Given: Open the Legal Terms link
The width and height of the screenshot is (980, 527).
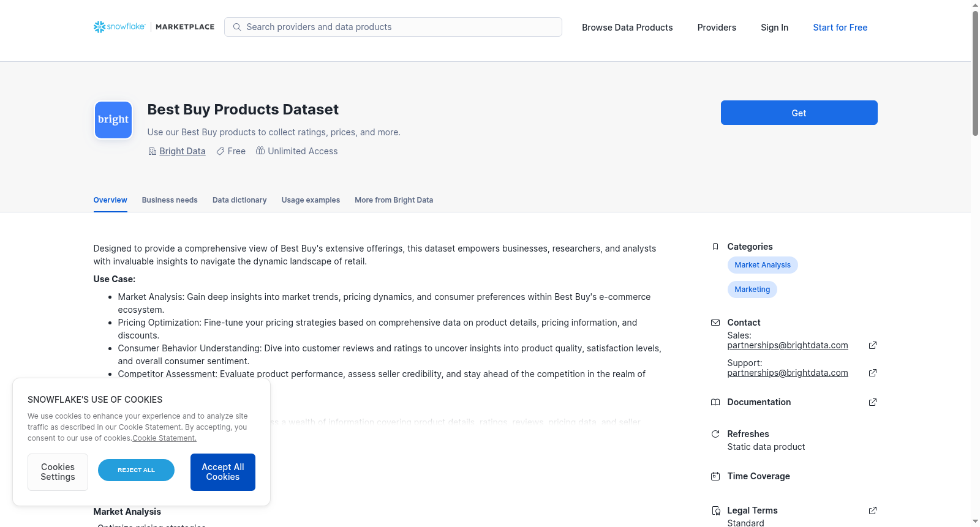Looking at the screenshot, I should pyautogui.click(x=752, y=510).
